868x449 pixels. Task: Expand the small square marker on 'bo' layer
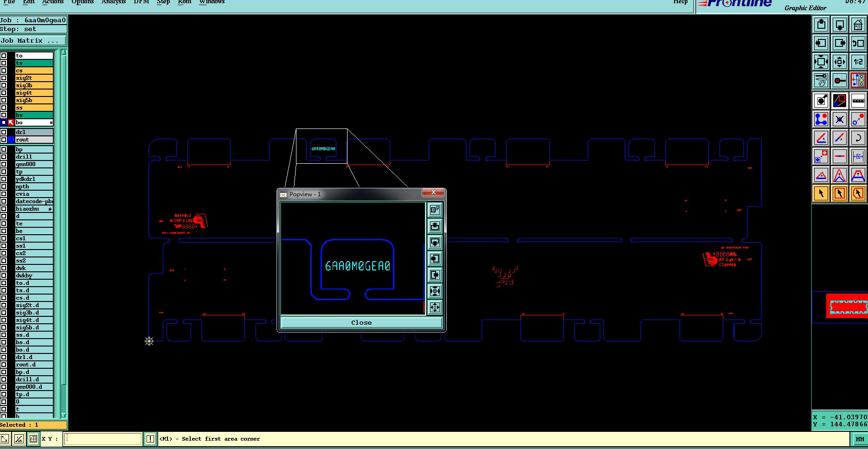(x=51, y=122)
